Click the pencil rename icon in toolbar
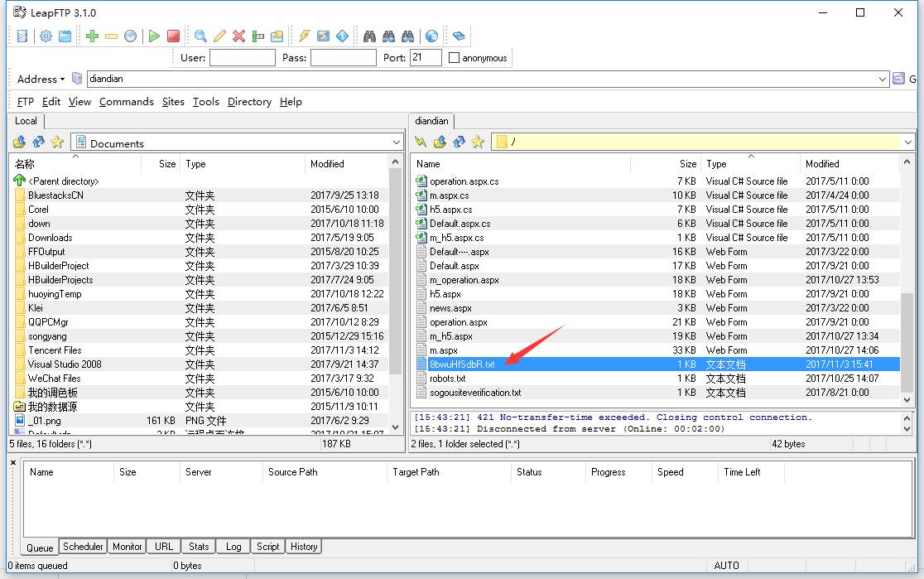924x579 pixels. click(219, 36)
